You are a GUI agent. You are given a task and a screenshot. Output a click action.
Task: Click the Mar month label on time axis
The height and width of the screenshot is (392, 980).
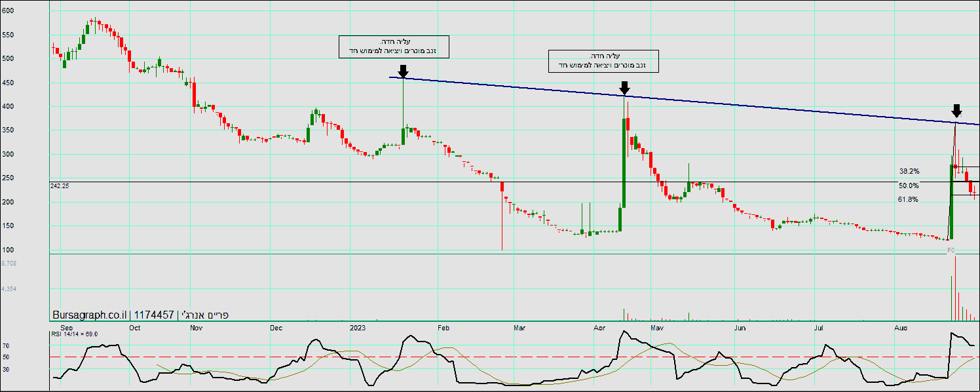click(519, 326)
